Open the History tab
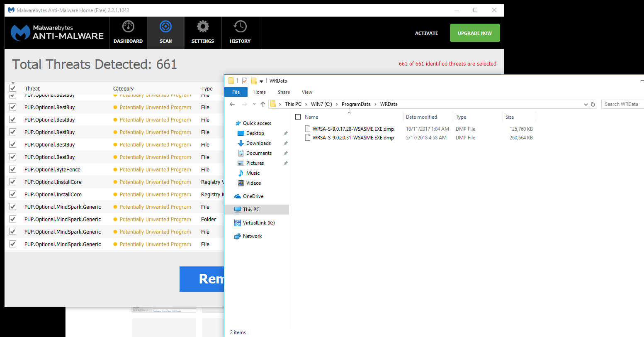This screenshot has width=644, height=337. [240, 33]
